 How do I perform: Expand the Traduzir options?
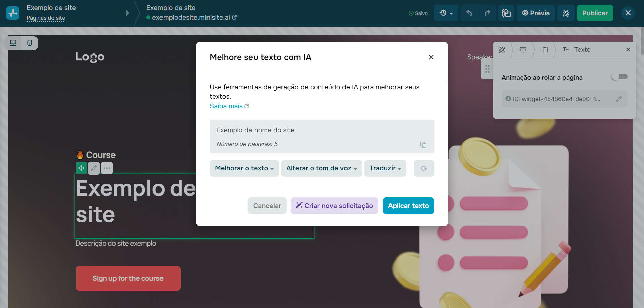385,168
